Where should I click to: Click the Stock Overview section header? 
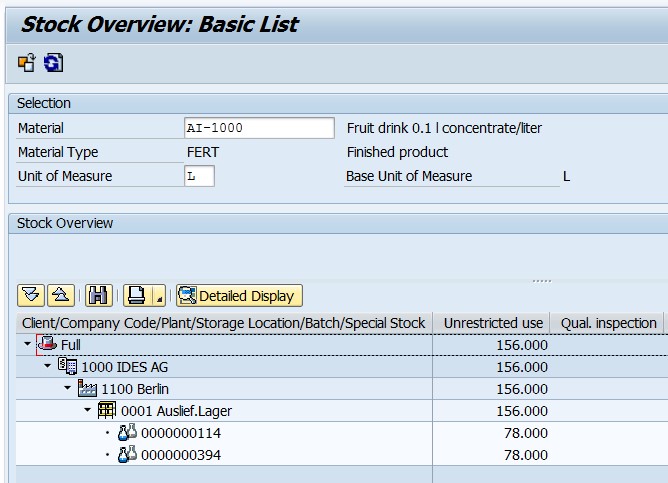point(65,223)
